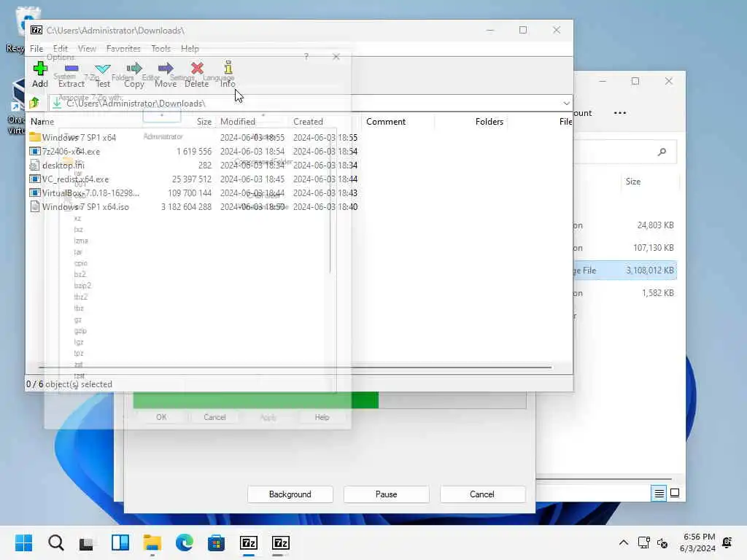Screen dimensions: 747x560
Task: Open the notification center icon
Action: tap(727, 542)
